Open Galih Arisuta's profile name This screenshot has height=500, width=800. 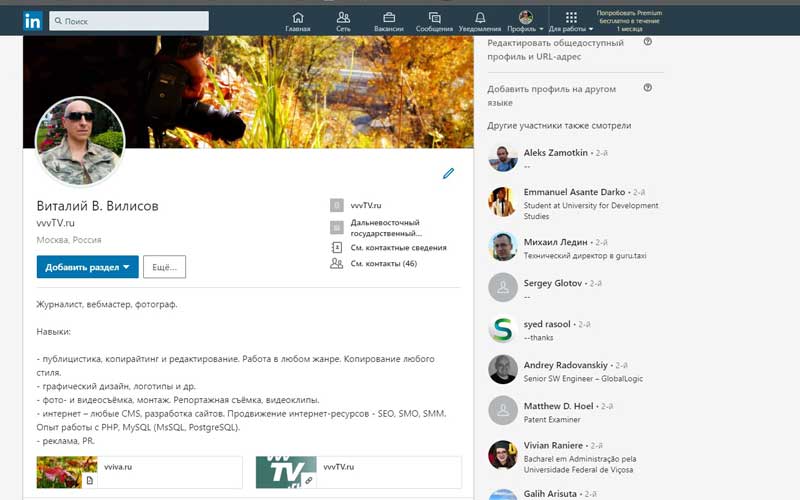pos(550,493)
